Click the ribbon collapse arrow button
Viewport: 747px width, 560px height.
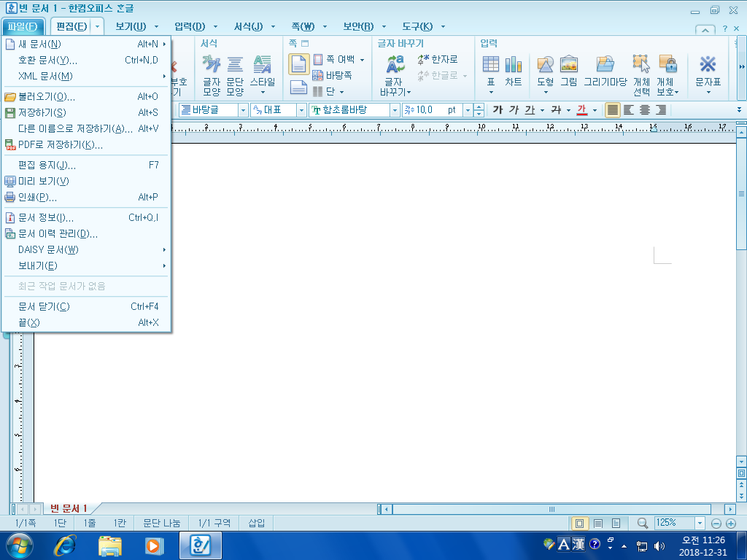pyautogui.click(x=705, y=29)
